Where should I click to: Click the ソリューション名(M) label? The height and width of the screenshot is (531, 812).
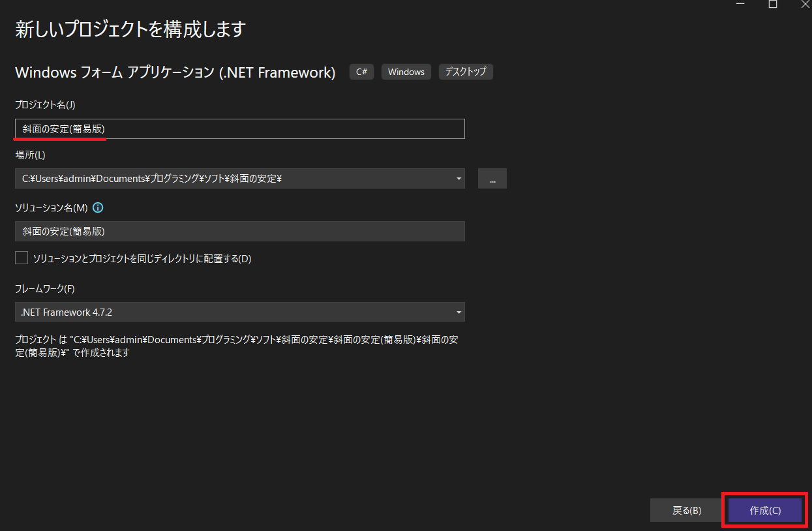[51, 208]
